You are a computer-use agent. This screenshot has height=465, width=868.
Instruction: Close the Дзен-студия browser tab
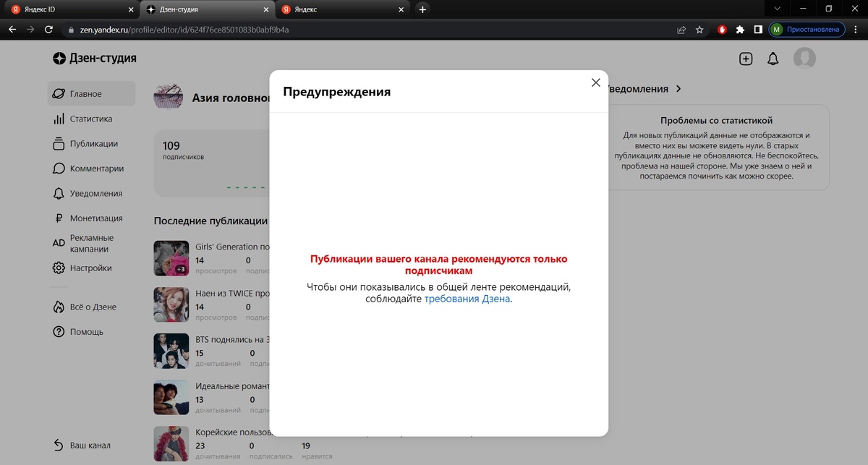pos(265,9)
